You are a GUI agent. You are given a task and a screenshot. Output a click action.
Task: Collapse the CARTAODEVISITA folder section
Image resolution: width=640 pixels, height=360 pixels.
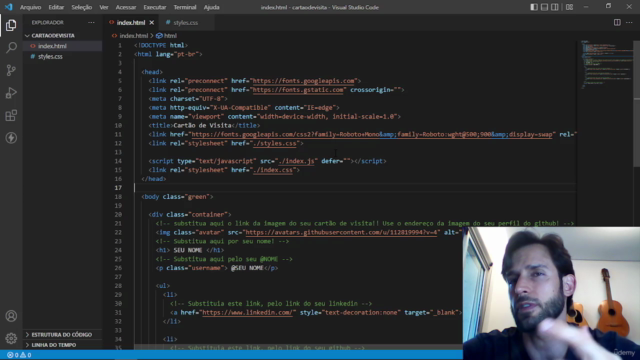pyautogui.click(x=62, y=36)
